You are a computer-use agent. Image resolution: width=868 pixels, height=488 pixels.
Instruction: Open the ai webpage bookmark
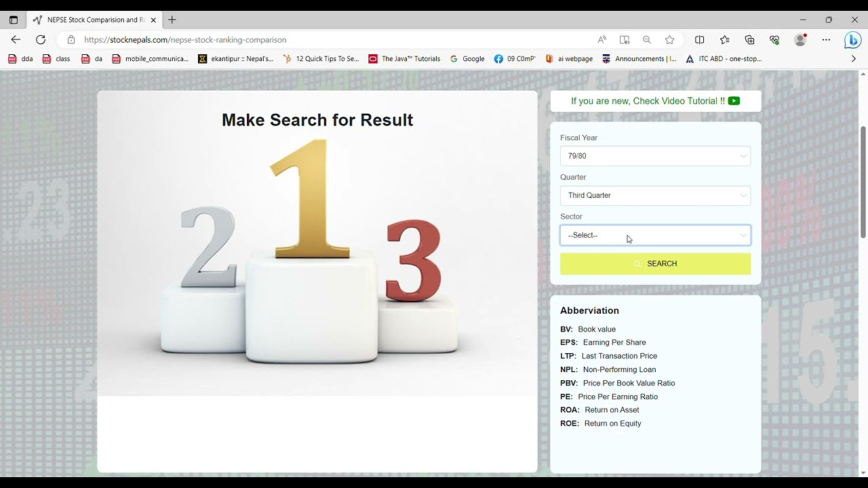tap(569, 59)
